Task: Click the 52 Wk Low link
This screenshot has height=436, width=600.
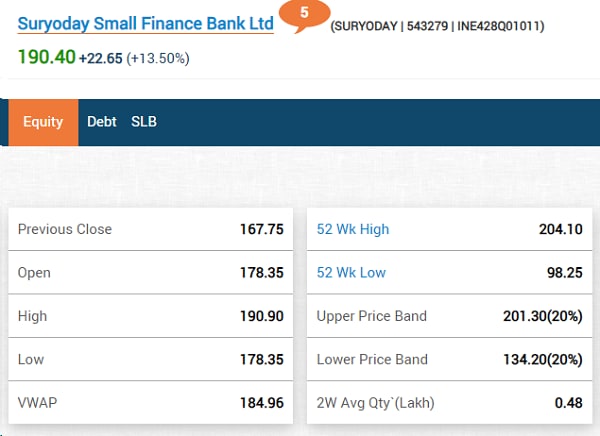Action: 351,273
